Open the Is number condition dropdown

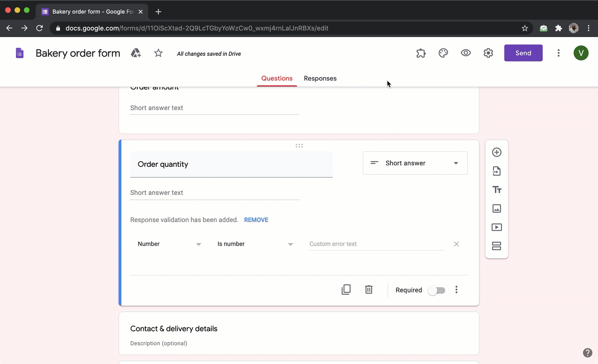pyautogui.click(x=255, y=244)
